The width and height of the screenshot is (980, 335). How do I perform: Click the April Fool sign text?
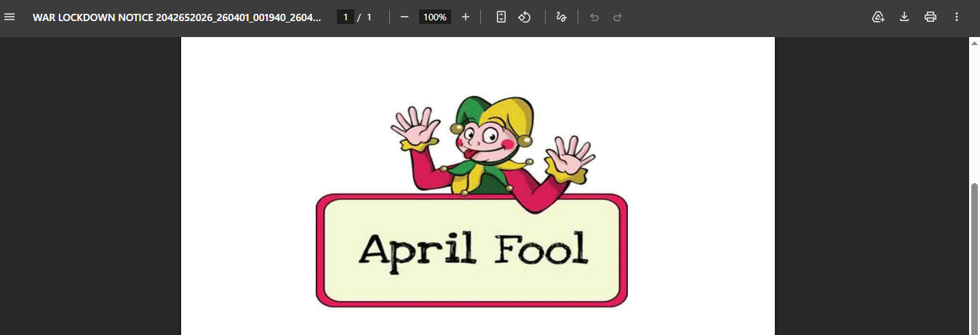(472, 250)
